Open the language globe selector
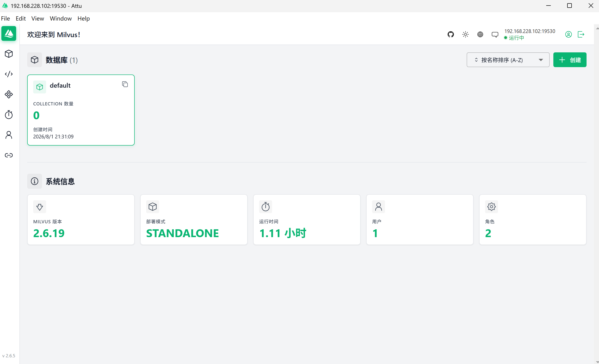Viewport: 599px width, 364px height. [480, 35]
